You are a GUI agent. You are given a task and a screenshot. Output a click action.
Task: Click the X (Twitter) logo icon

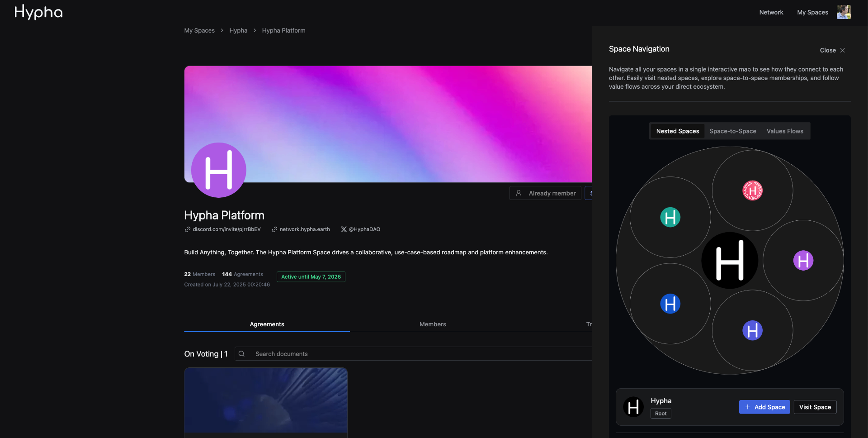[x=344, y=229]
